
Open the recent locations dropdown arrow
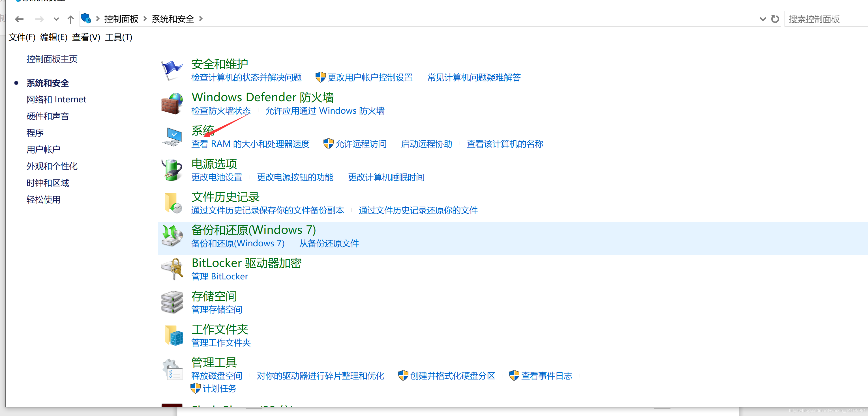point(56,19)
